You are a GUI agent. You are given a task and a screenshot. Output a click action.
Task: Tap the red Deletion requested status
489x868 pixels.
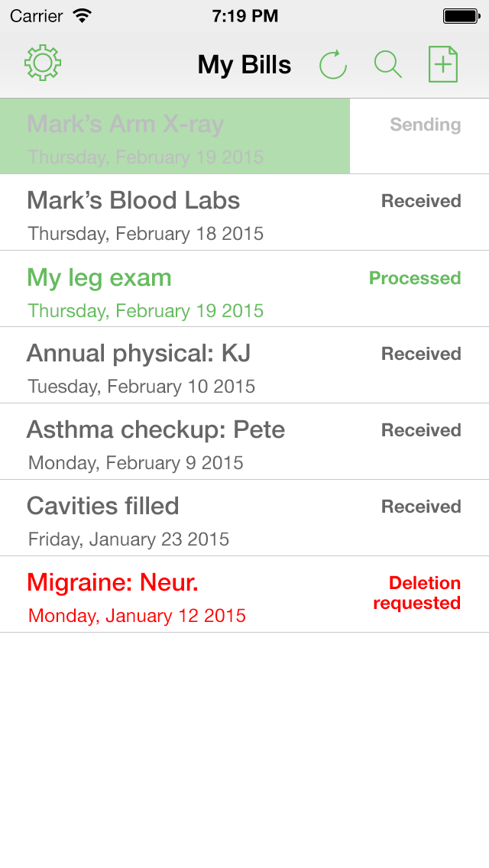417,593
